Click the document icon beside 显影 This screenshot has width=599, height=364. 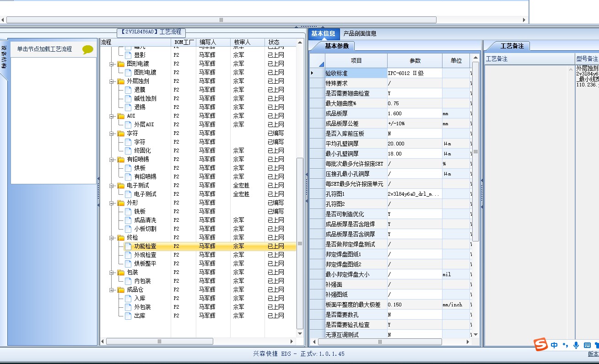tap(128, 55)
